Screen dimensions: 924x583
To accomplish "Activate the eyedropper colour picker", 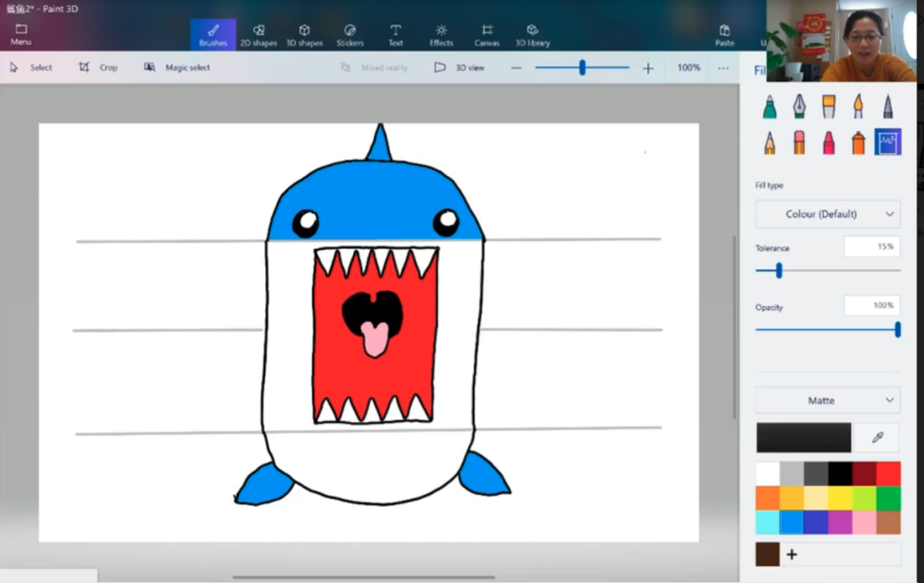I will point(878,438).
